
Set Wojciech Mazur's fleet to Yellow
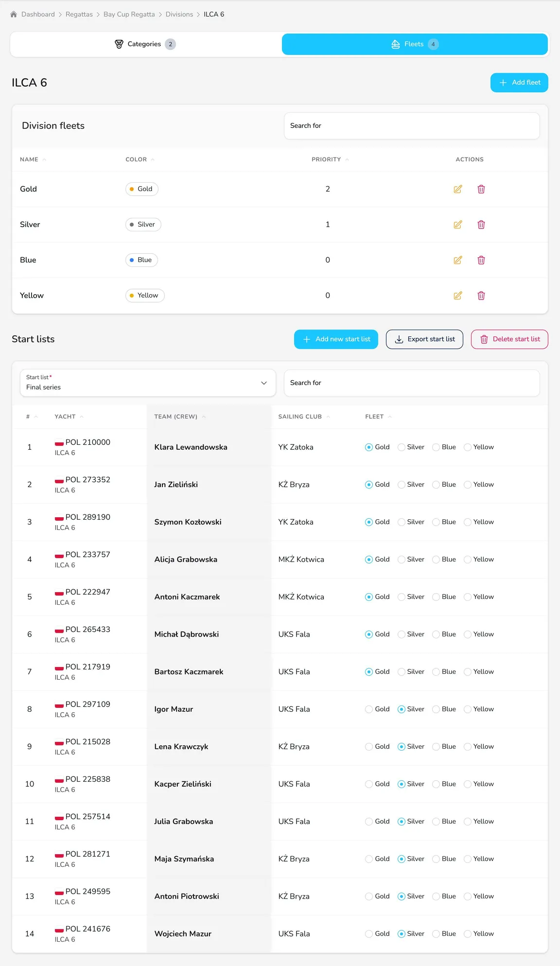click(468, 934)
